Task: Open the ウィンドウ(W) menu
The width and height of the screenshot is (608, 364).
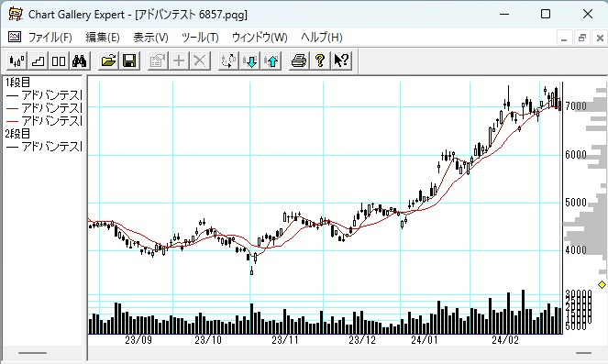Action: (260, 38)
